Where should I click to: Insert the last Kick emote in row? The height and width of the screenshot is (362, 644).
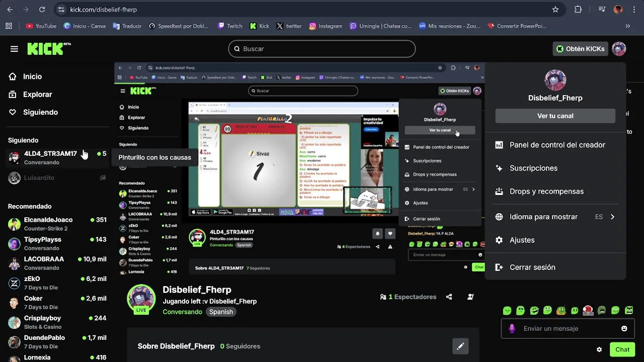(629, 310)
